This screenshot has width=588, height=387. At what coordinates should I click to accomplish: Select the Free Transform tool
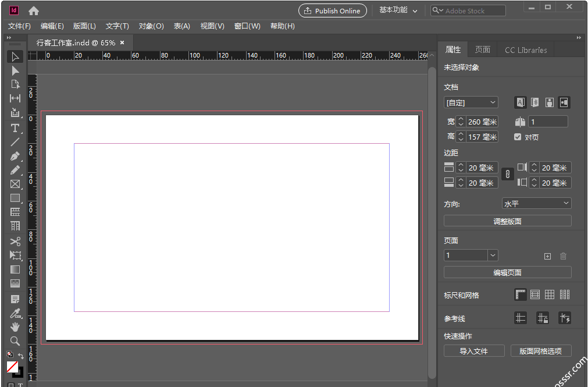pos(15,255)
